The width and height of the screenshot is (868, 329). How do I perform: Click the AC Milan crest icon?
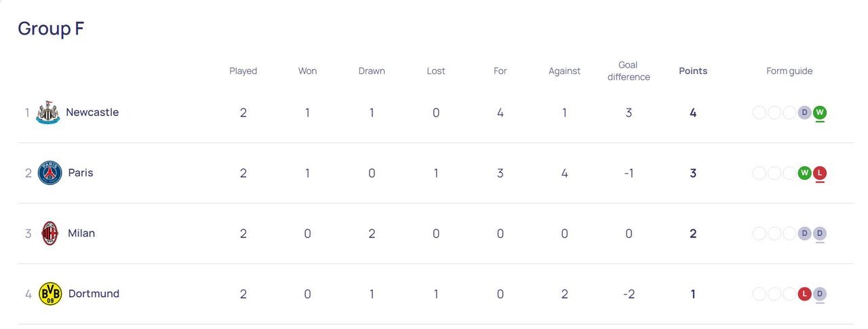pos(50,233)
